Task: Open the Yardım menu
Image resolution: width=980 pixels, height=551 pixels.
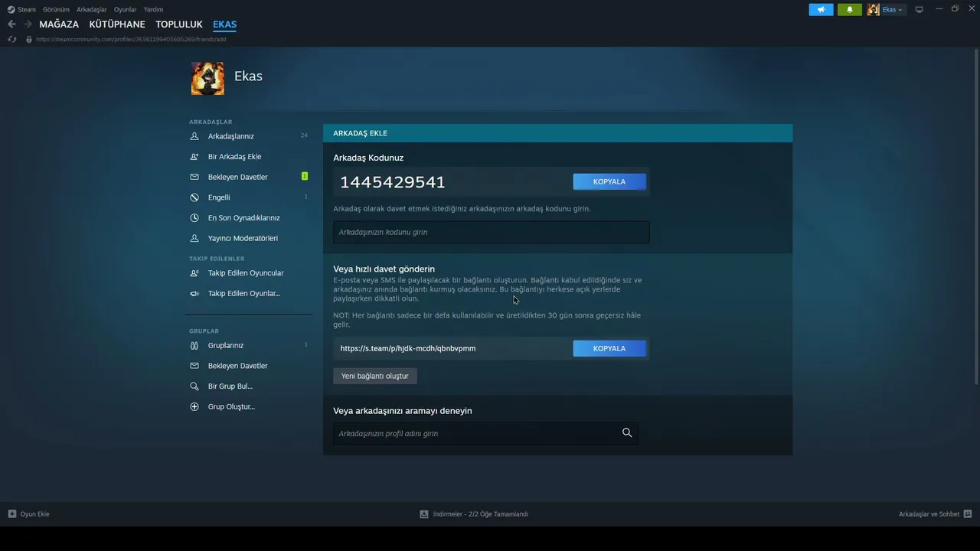Action: pyautogui.click(x=153, y=10)
